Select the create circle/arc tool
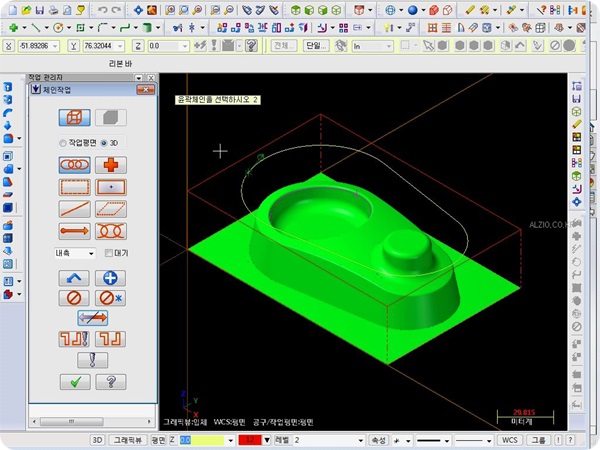Image resolution: width=600 pixels, height=450 pixels. (58, 28)
